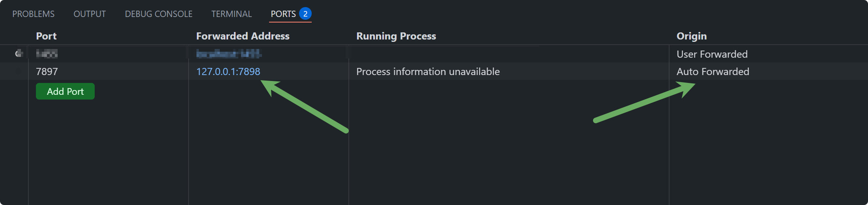Click the Forwarded Address column header
This screenshot has width=868, height=205.
click(243, 36)
